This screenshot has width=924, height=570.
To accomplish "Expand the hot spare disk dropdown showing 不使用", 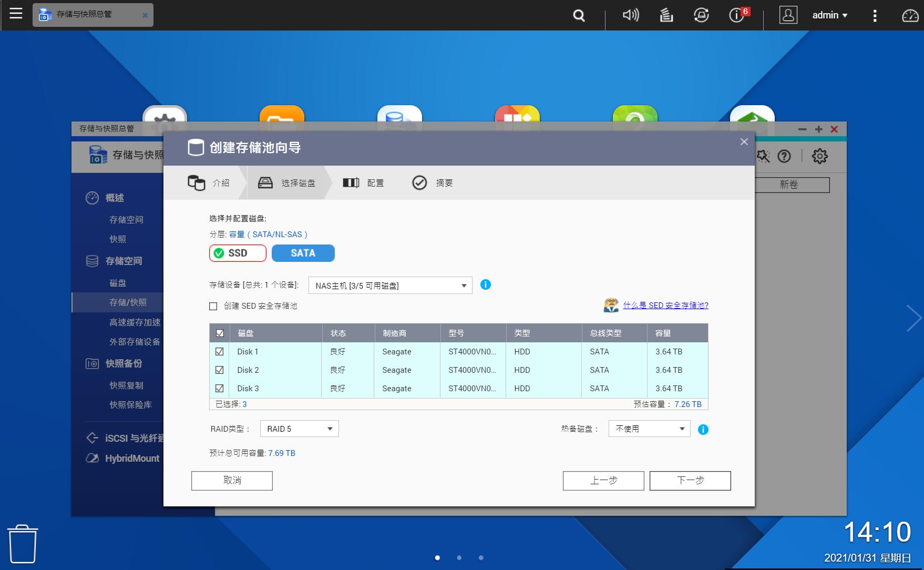I will coord(649,429).
